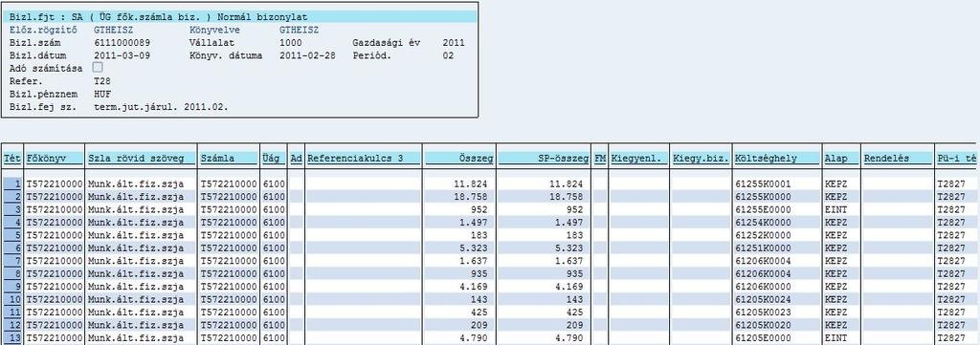980x345 pixels.
Task: Open document number 6111000089 field
Action: [x=122, y=42]
